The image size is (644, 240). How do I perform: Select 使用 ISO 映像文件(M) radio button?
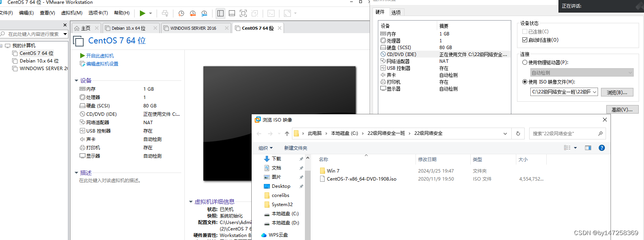pos(525,82)
